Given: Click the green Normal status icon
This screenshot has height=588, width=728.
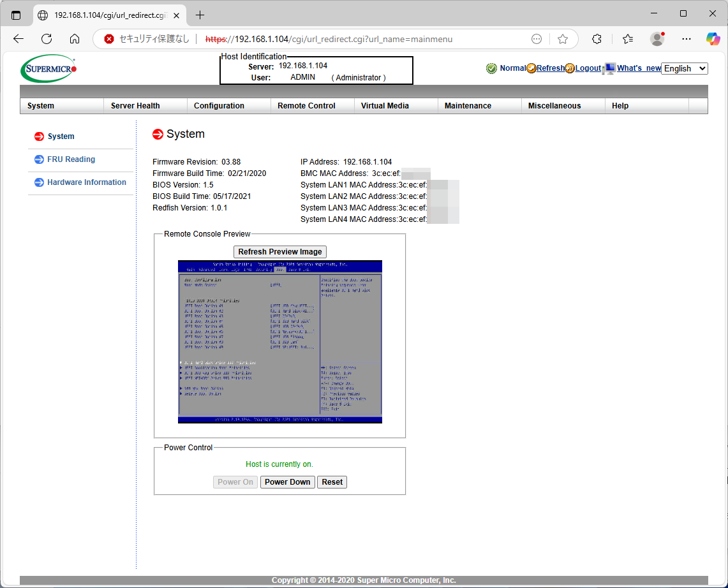Looking at the screenshot, I should (x=491, y=68).
